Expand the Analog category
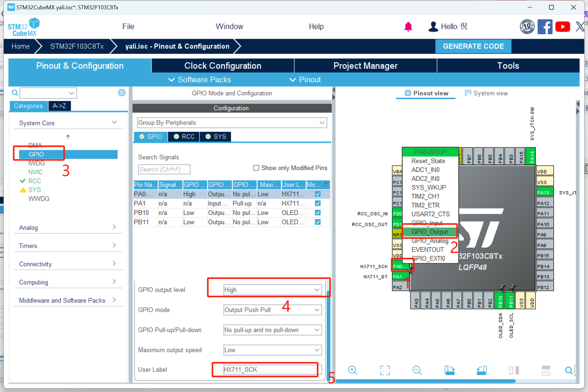 pos(68,227)
